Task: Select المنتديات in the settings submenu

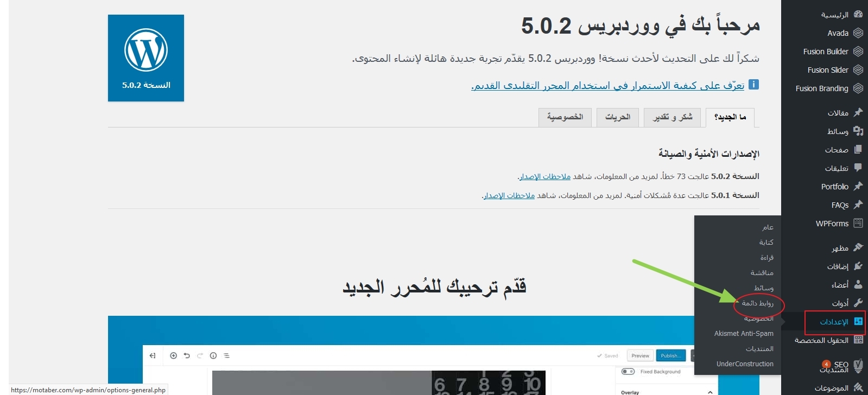Action: (x=759, y=349)
